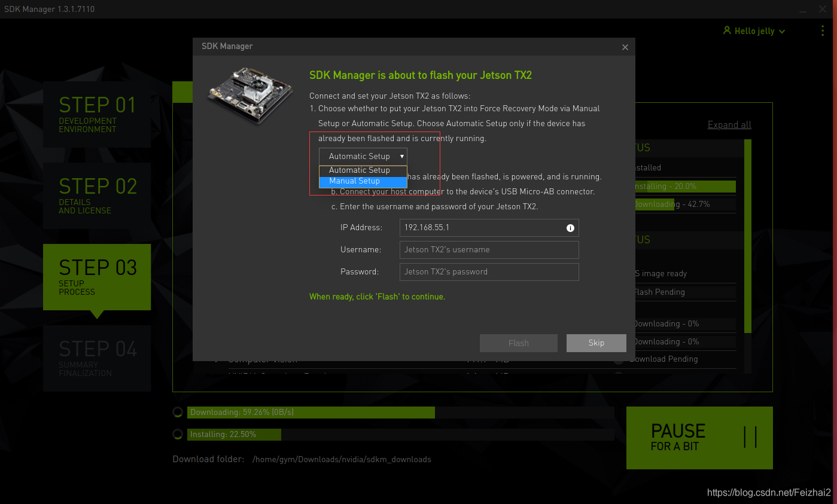Select Automatic Setup from dropdown list

[363, 170]
